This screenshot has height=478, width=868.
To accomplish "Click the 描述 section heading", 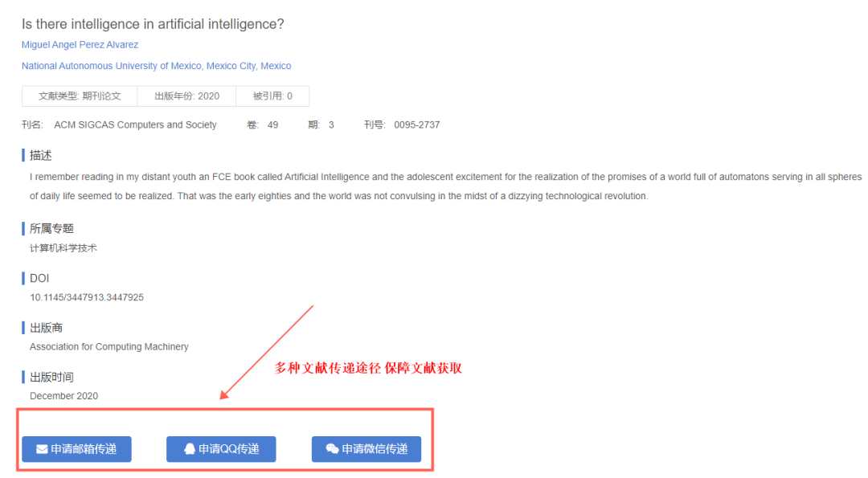I will [x=40, y=156].
